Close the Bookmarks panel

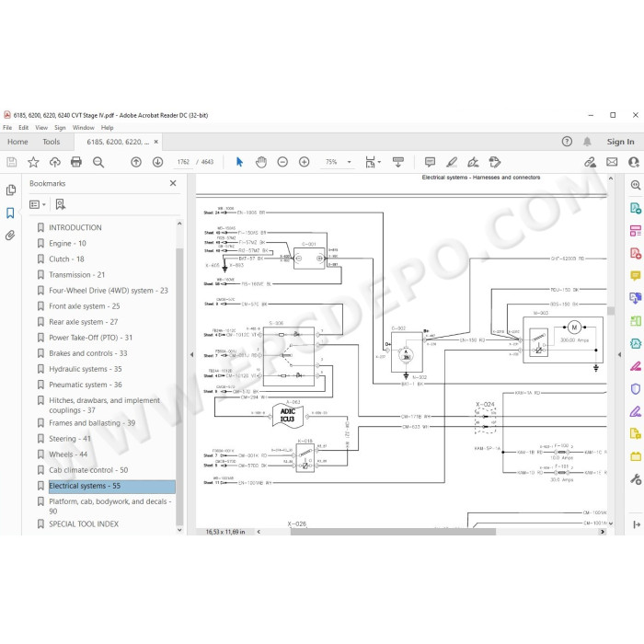point(173,183)
